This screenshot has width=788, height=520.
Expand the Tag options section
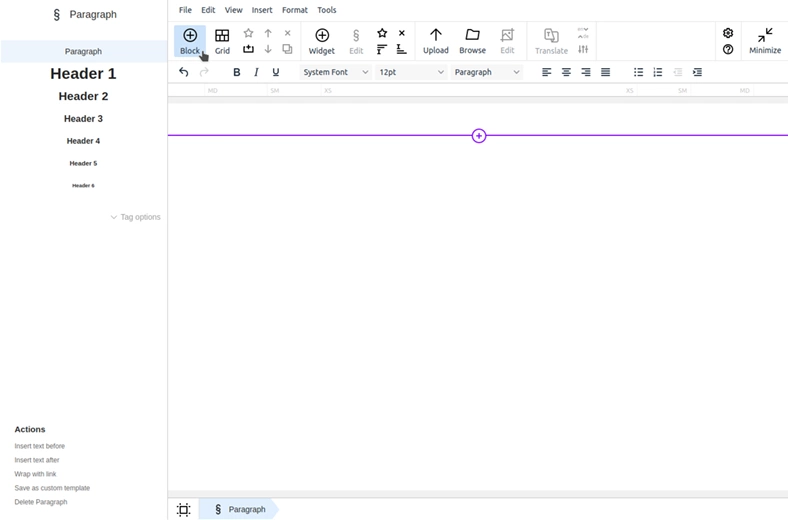coord(136,217)
